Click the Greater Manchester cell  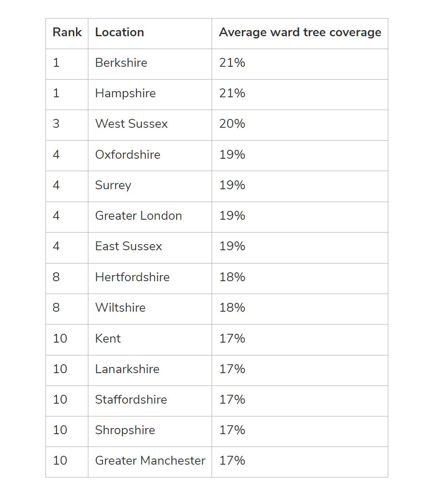coord(150,461)
